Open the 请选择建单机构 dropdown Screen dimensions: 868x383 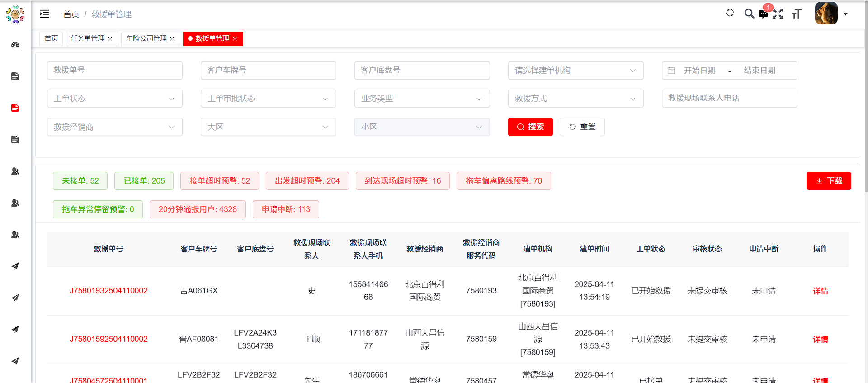pos(575,71)
